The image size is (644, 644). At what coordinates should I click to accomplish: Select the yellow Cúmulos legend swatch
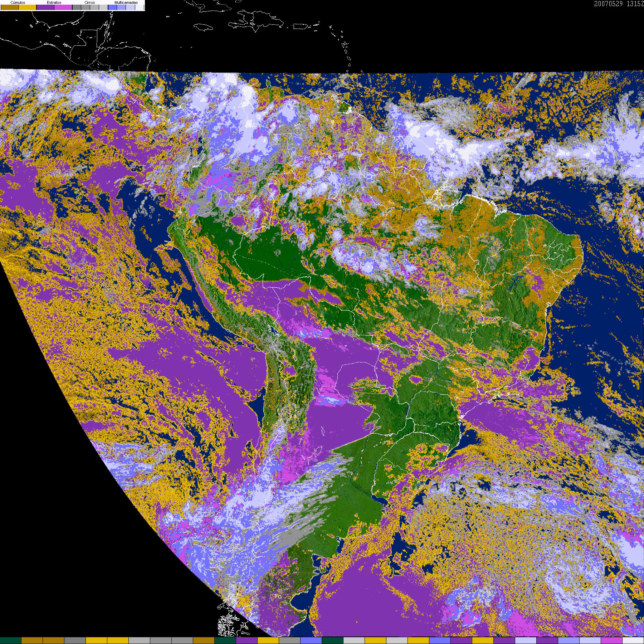pos(28,8)
